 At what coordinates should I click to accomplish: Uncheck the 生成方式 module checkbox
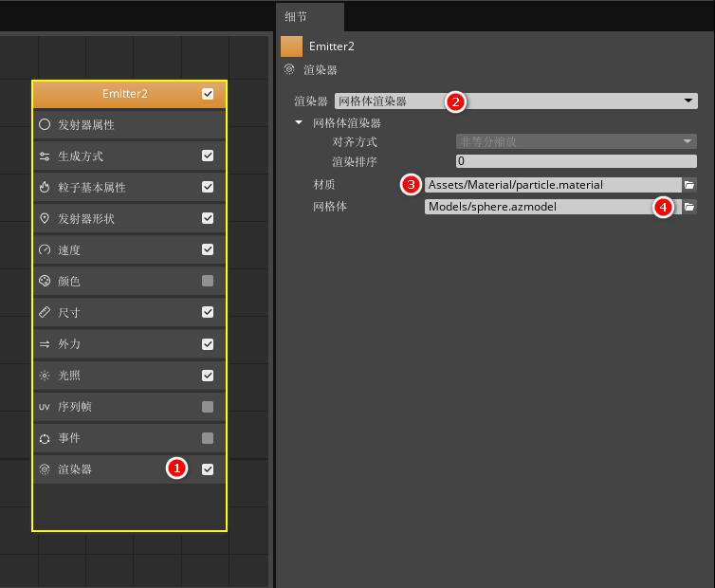tap(208, 156)
